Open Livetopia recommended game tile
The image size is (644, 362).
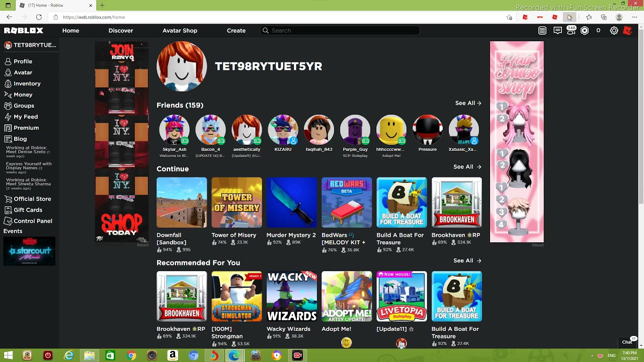click(x=401, y=297)
